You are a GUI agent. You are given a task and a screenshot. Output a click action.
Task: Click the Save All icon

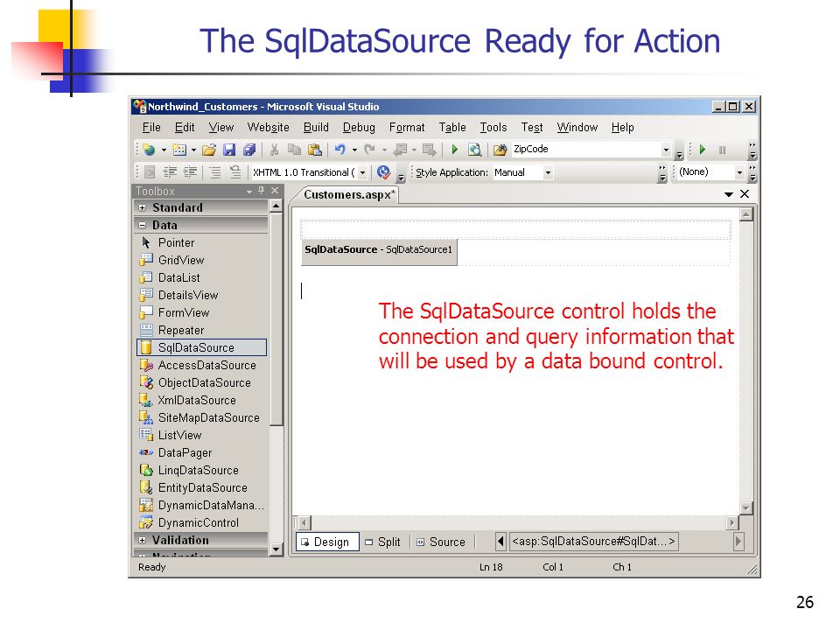click(x=249, y=150)
